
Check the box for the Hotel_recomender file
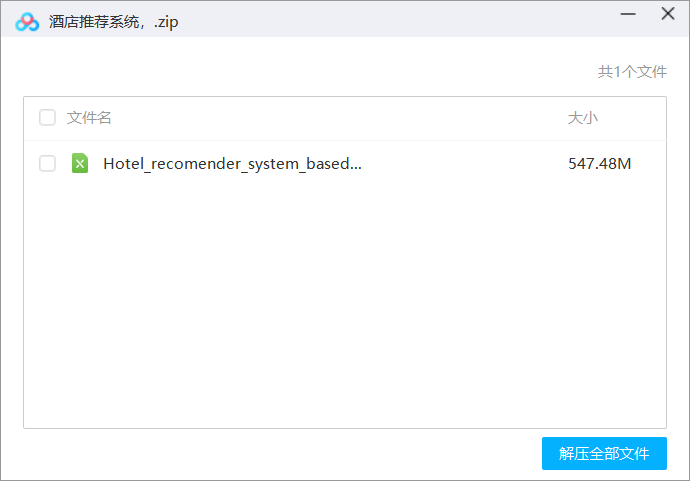(47, 163)
